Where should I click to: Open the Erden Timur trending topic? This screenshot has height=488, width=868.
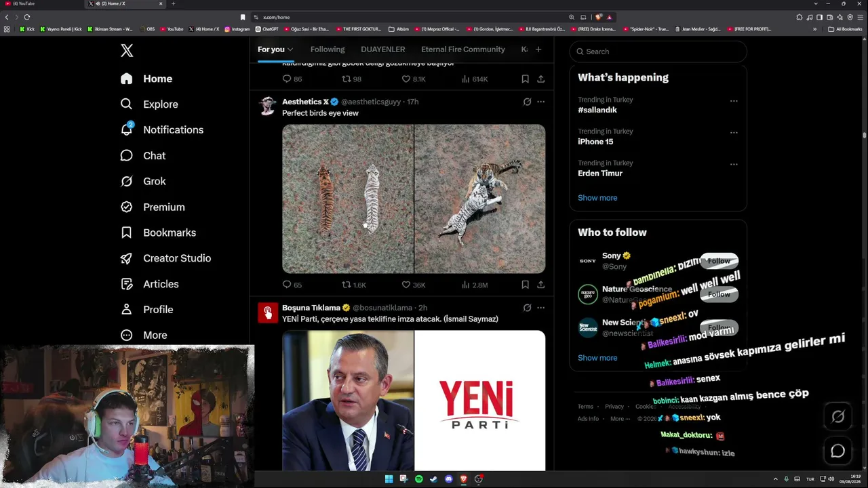click(x=600, y=174)
